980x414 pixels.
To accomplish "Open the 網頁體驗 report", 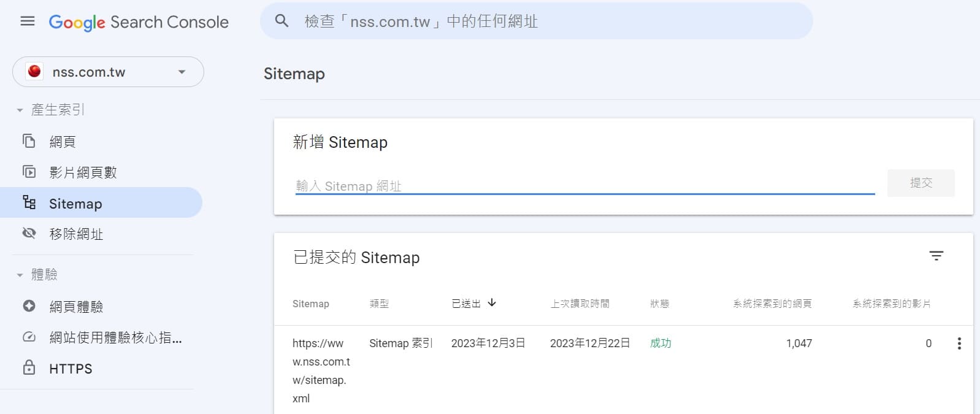I will point(76,307).
